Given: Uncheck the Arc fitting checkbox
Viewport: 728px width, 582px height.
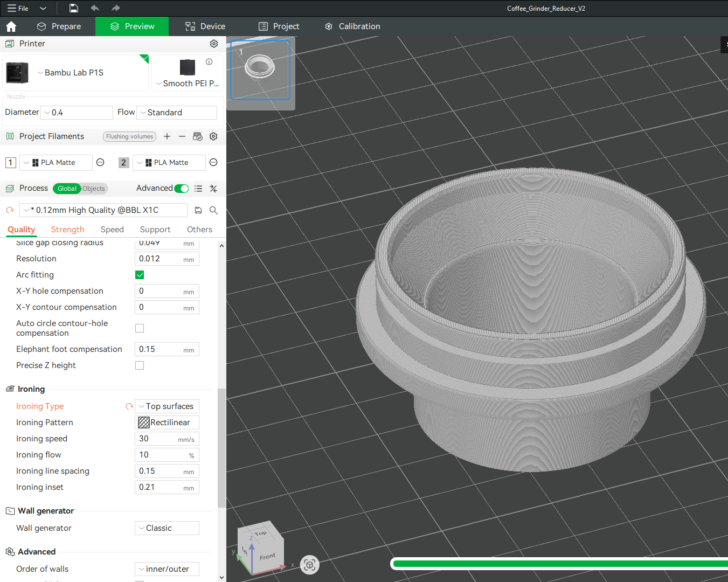Looking at the screenshot, I should (x=140, y=275).
